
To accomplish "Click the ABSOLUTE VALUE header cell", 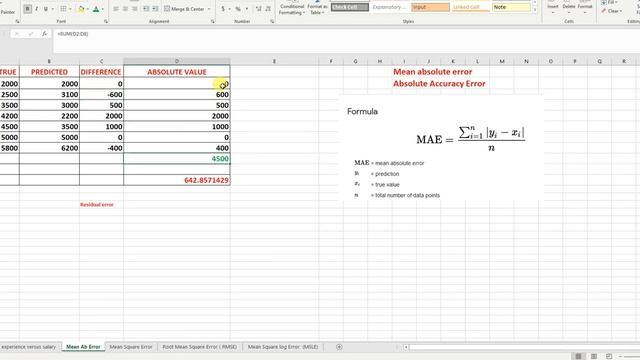I will (x=177, y=72).
